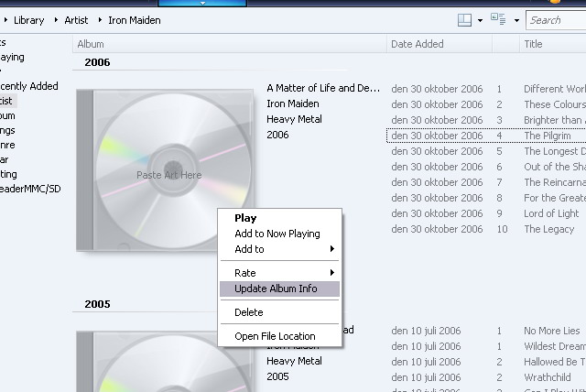Go to Library in breadcrumb

[28, 20]
